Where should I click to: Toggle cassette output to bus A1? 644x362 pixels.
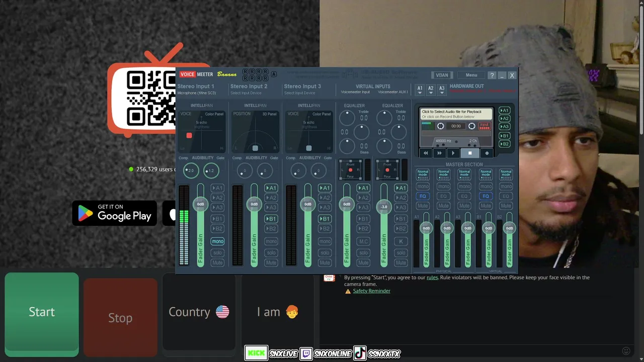click(504, 111)
